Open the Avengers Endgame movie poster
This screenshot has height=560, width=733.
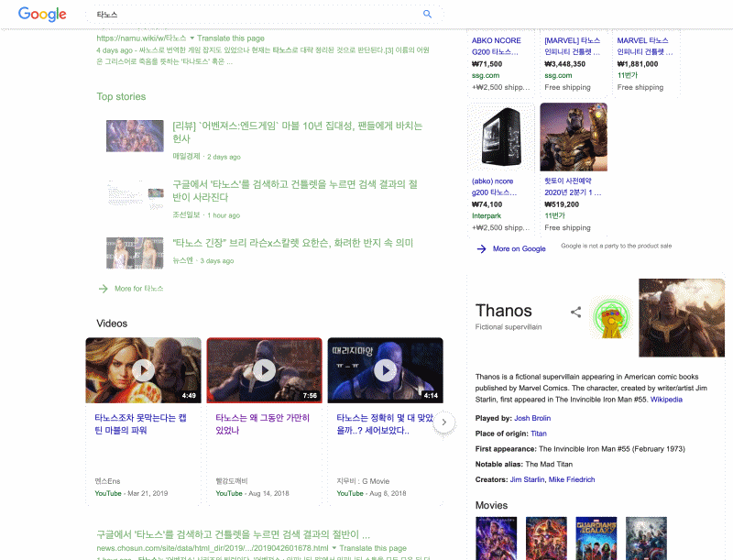pyautogui.click(x=497, y=538)
